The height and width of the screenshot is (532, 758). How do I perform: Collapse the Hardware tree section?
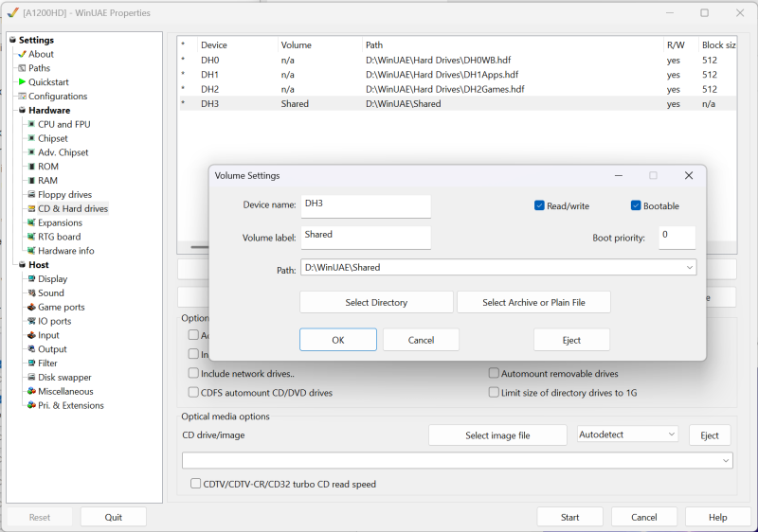tap(22, 110)
